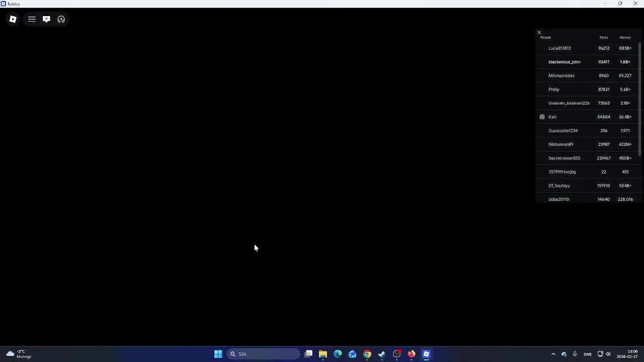Click the Sök taskbar search box
The image size is (644, 362).
(x=263, y=354)
